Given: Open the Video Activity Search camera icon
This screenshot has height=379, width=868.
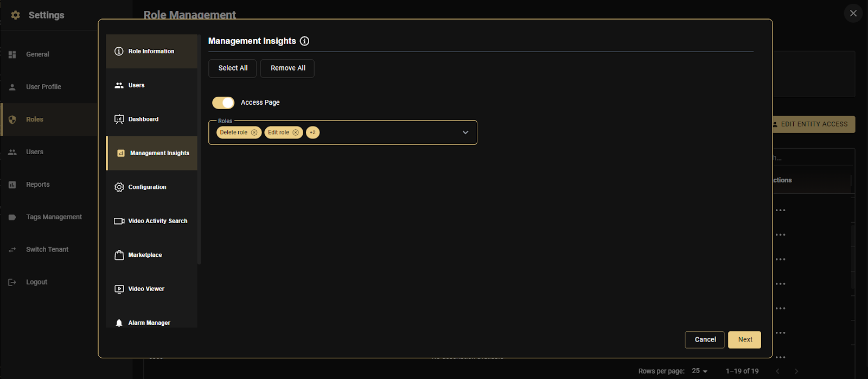Looking at the screenshot, I should pyautogui.click(x=119, y=221).
